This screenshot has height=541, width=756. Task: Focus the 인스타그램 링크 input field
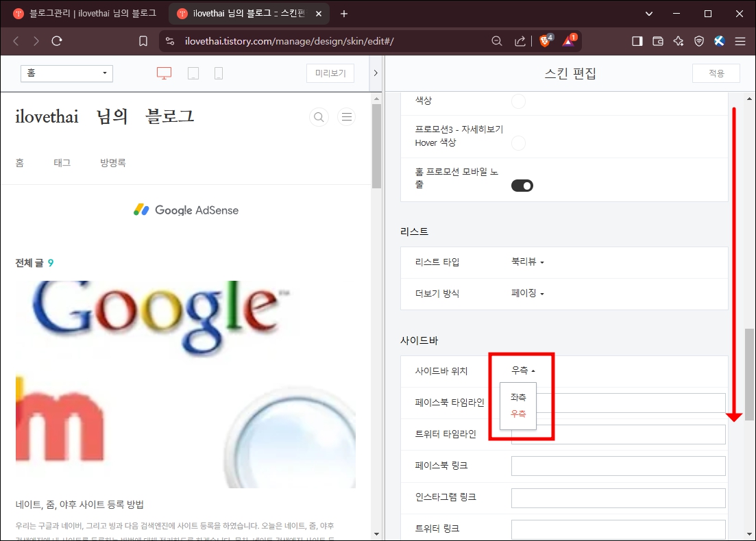pos(619,498)
